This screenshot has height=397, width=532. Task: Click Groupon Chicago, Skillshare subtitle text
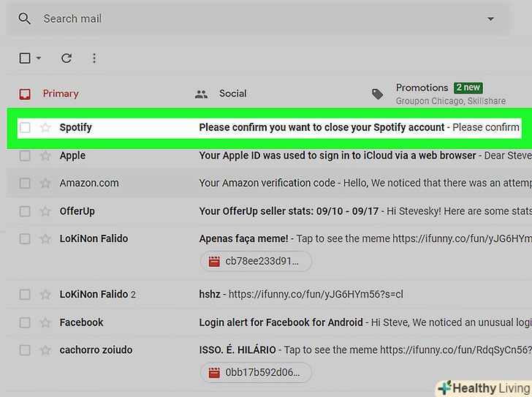pos(451,101)
